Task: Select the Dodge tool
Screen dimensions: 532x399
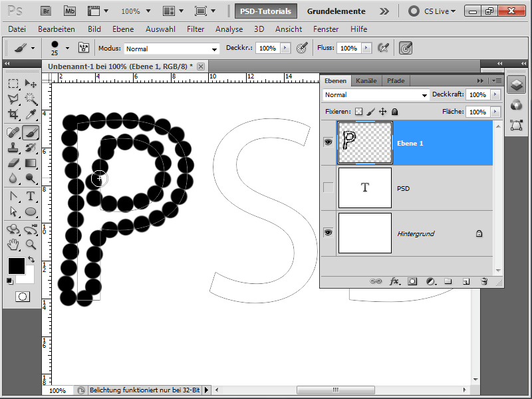Action: [31, 178]
